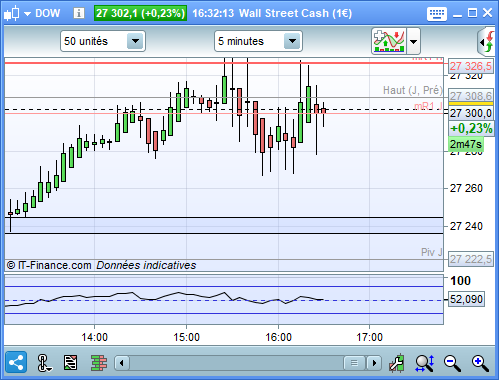Open the DOW instrument info icon
Image resolution: width=499 pixels, height=380 pixels.
pyautogui.click(x=79, y=13)
